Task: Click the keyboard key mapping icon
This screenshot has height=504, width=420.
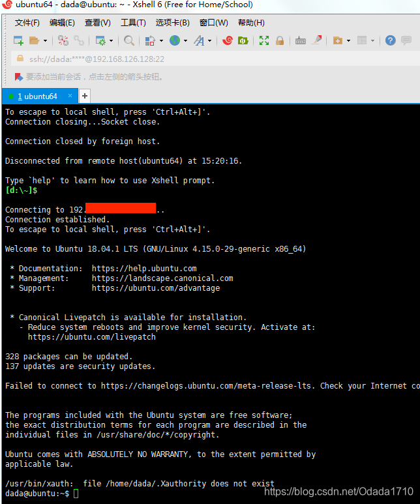Action: [301, 40]
